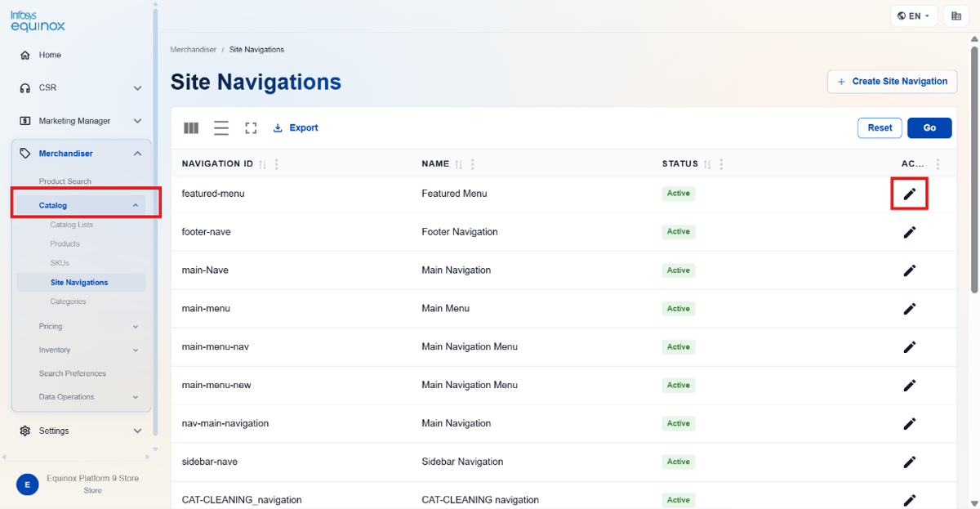Click the Sidebar Navigation name cell
This screenshot has width=980, height=509.
point(462,462)
